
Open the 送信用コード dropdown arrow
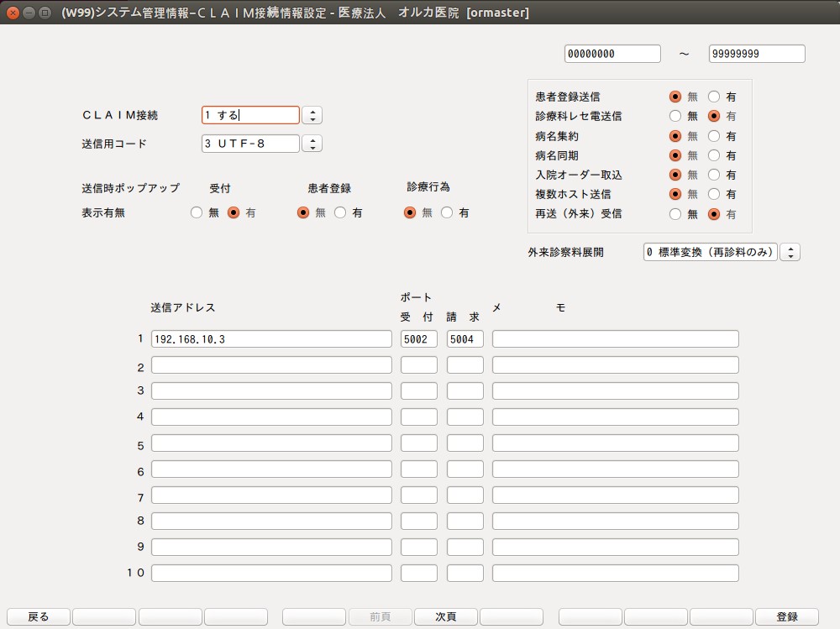tap(312, 144)
